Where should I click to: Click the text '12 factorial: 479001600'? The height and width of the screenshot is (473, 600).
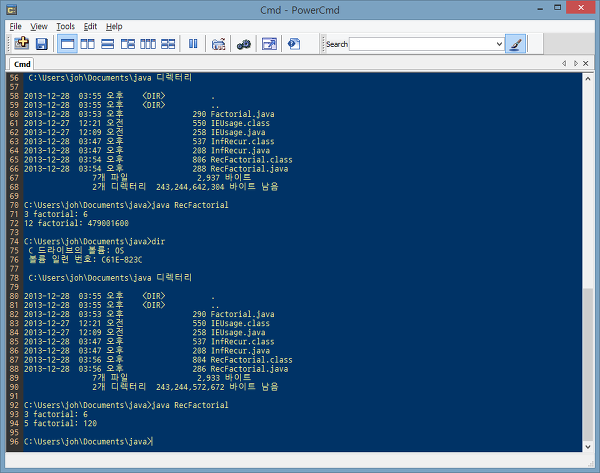point(77,223)
